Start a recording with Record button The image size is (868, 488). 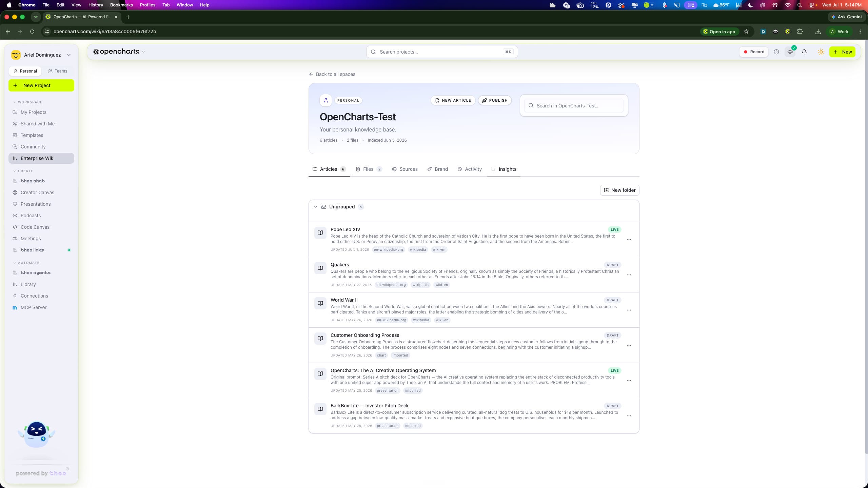tap(754, 52)
